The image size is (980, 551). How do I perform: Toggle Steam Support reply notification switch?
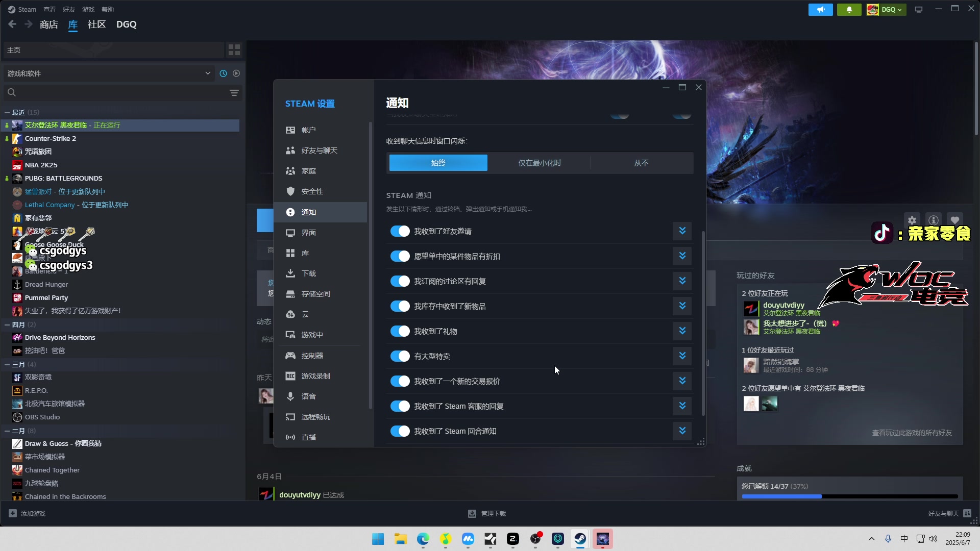click(400, 406)
